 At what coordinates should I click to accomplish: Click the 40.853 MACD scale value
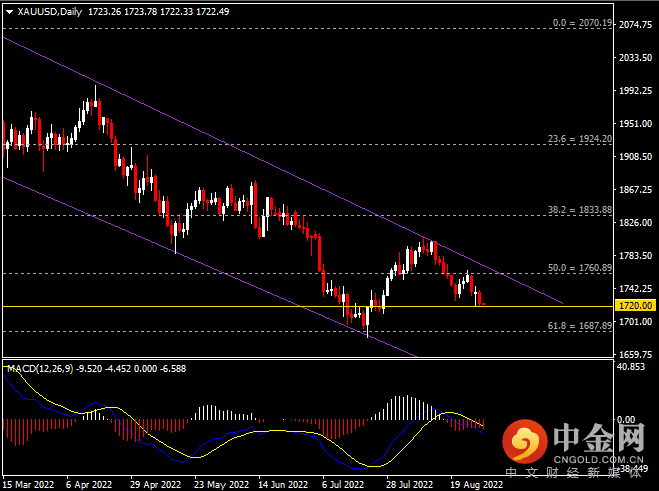(x=631, y=367)
